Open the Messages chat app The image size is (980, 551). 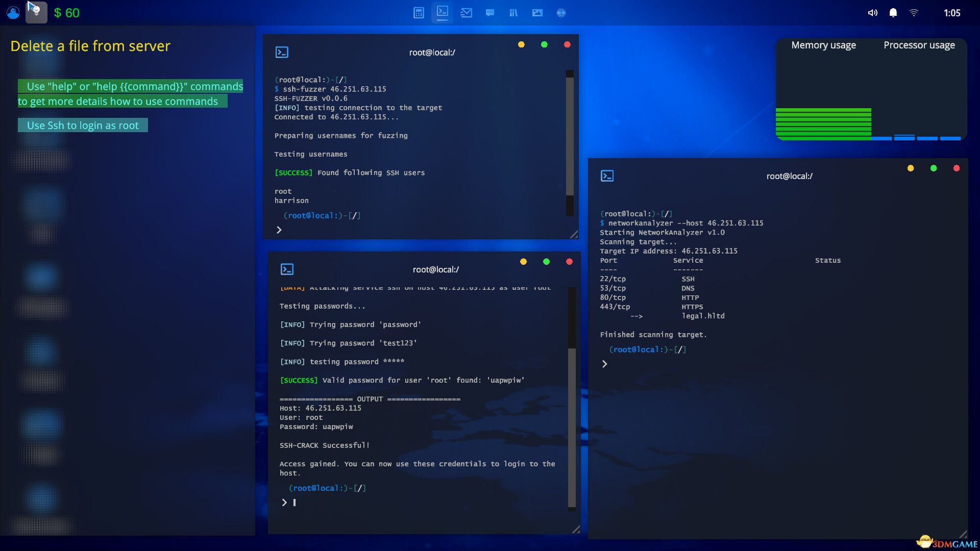click(490, 13)
